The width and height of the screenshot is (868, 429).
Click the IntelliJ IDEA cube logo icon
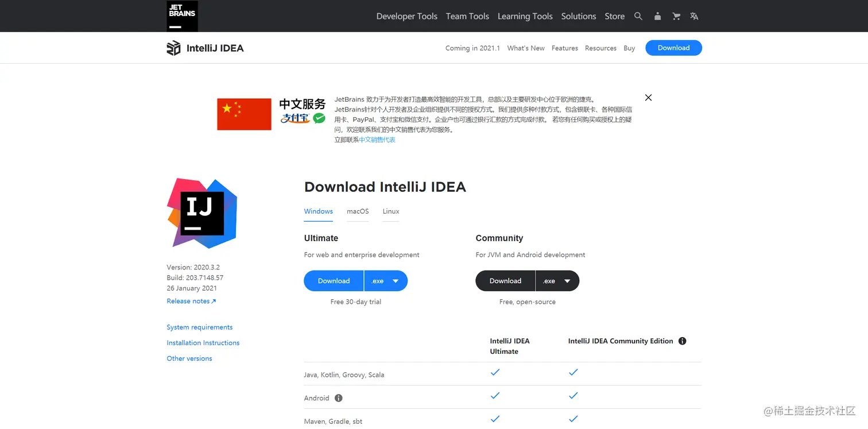[x=173, y=48]
